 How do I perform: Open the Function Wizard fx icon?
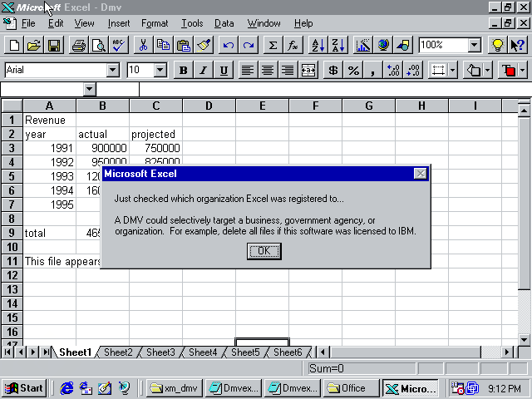tap(293, 45)
